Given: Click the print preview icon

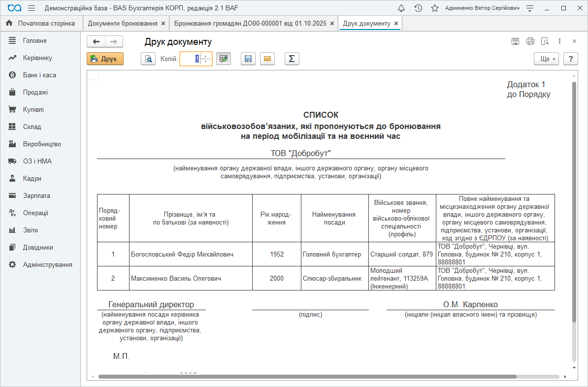Looking at the screenshot, I should click(148, 59).
